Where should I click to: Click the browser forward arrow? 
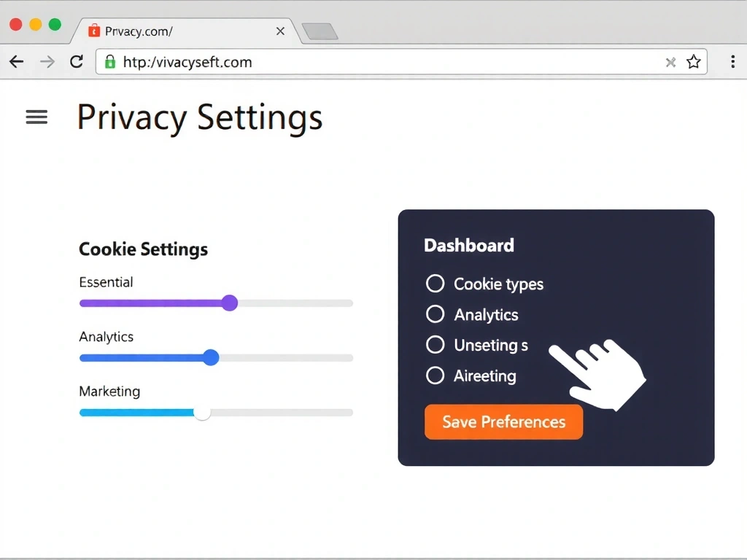47,62
